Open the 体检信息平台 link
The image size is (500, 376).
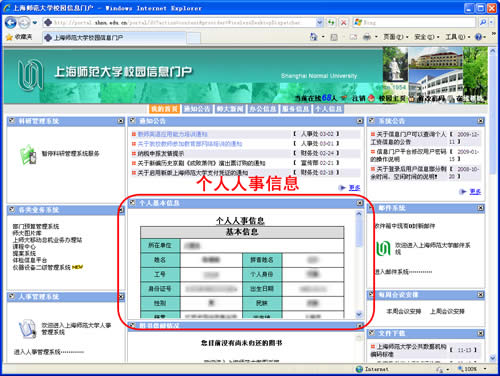[30, 260]
